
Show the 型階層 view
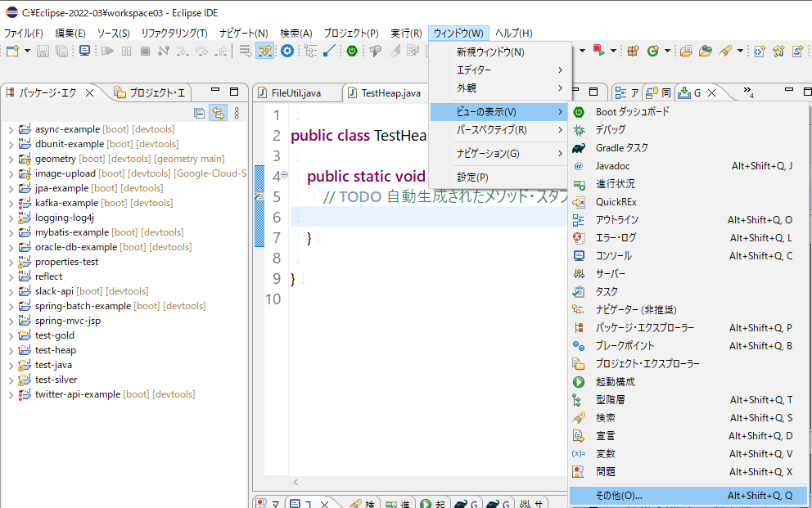[688, 400]
